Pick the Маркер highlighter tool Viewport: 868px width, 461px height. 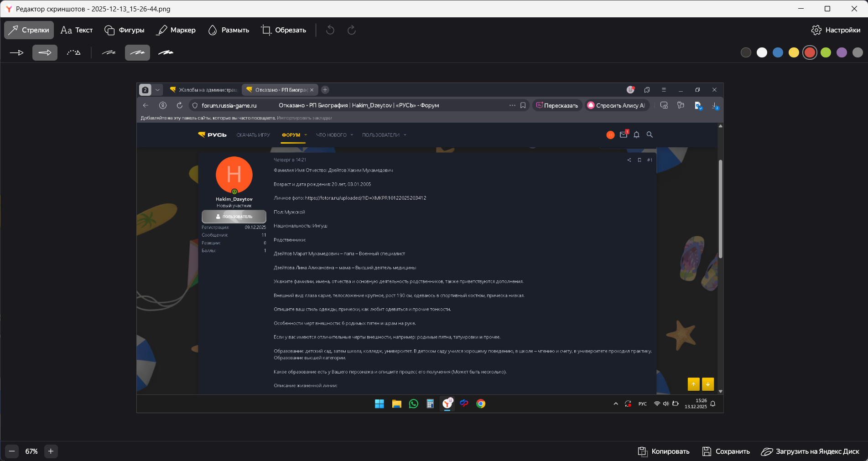(176, 30)
